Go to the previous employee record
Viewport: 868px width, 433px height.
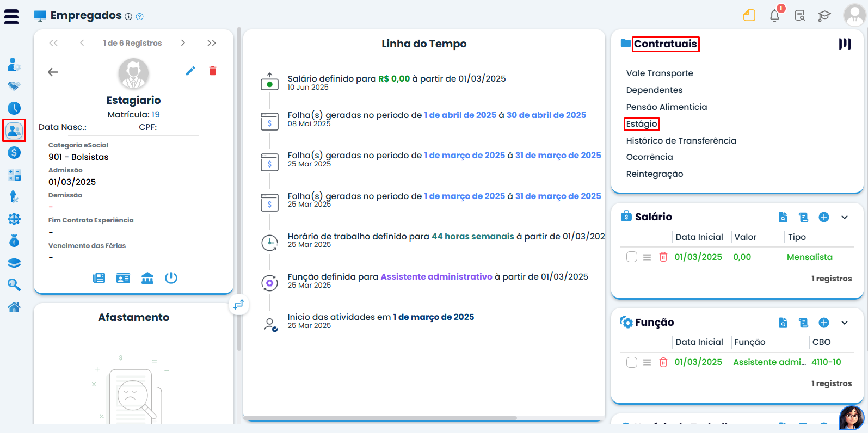coord(82,43)
